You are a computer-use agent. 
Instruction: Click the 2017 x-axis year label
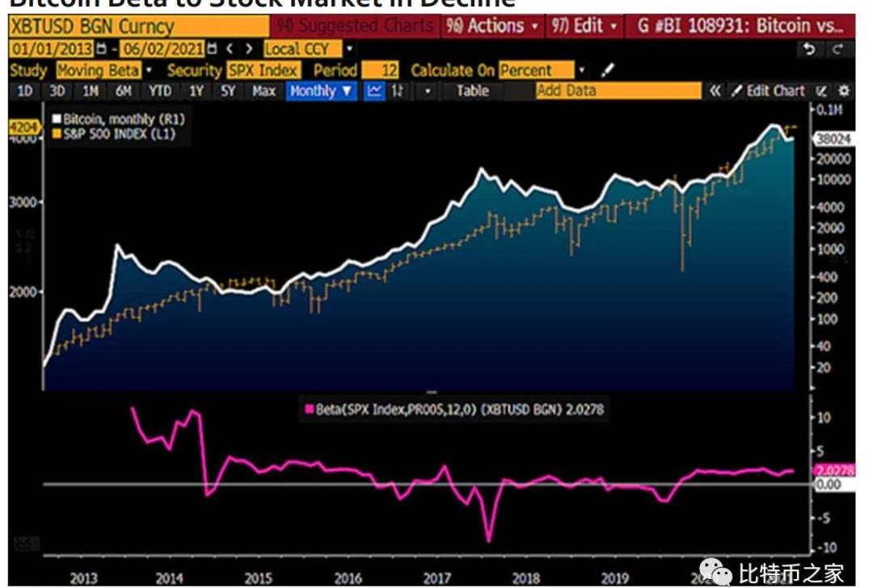[437, 578]
